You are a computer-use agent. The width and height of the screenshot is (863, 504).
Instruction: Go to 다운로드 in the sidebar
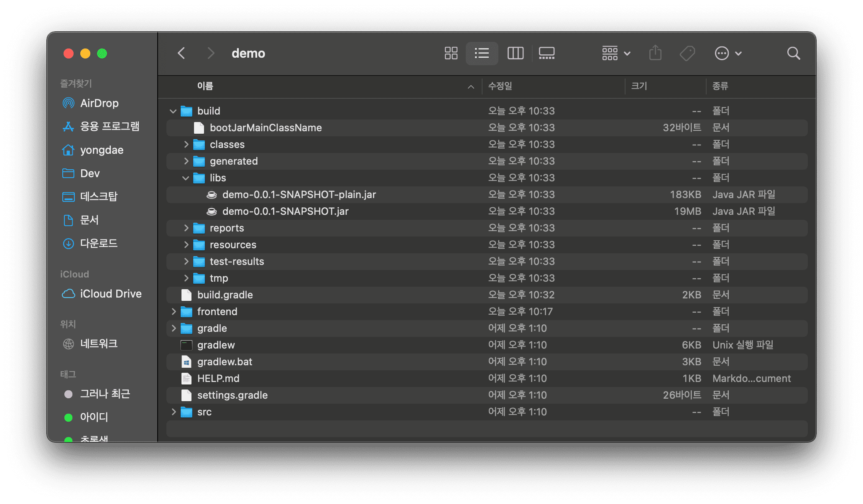coord(99,243)
